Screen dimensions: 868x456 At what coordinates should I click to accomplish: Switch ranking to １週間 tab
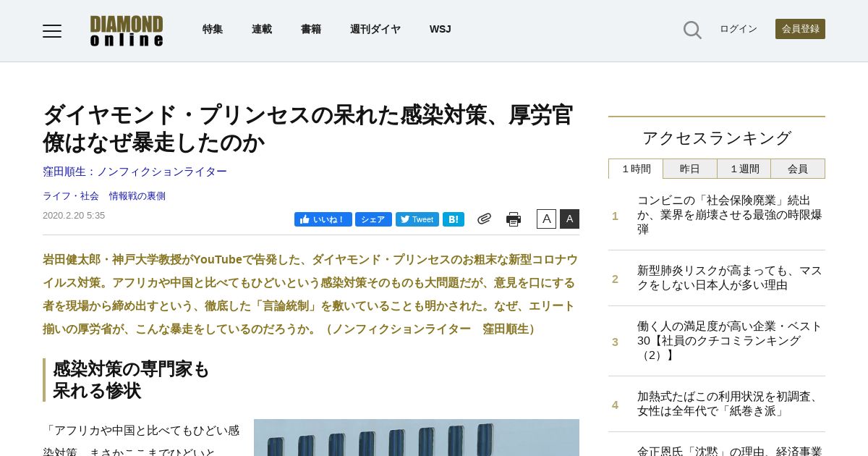[x=744, y=169]
